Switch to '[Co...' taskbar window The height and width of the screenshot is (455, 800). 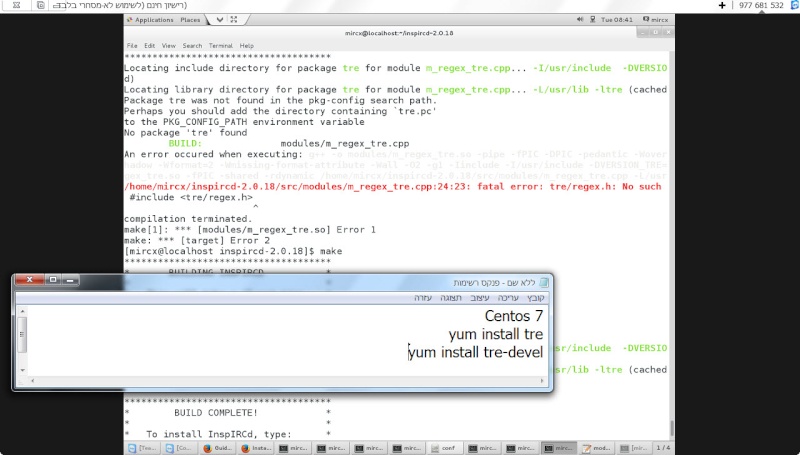180,448
